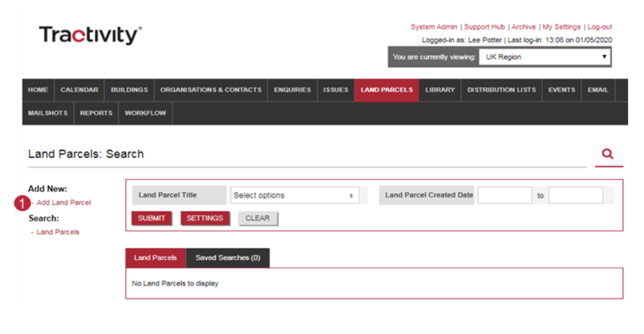Click the System Admin link
This screenshot has height=334, width=644.
tap(433, 27)
